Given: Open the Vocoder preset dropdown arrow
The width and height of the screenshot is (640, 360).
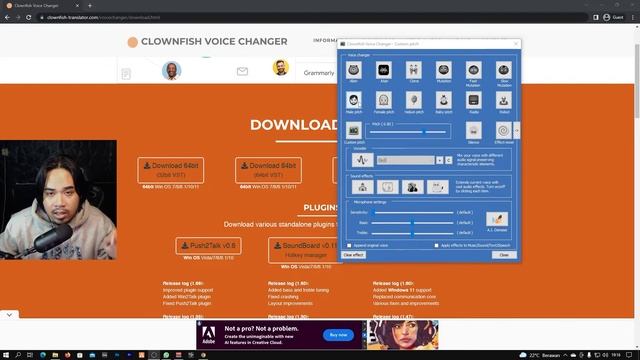Looking at the screenshot, I should [439, 160].
